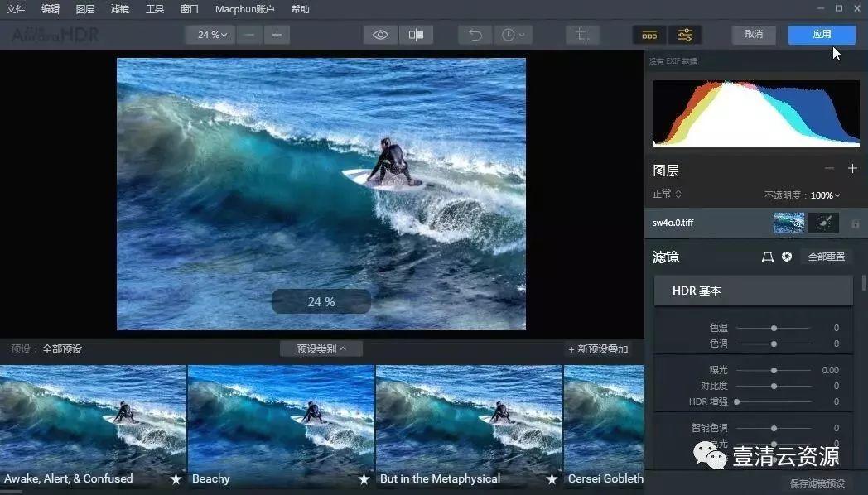Expand the 预设类别 preset categories
This screenshot has width=868, height=495.
(321, 349)
